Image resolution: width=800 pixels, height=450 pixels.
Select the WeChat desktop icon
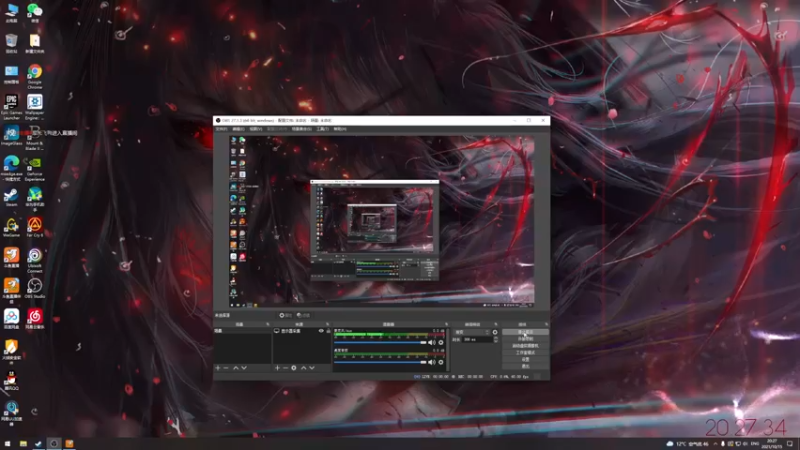pos(35,13)
